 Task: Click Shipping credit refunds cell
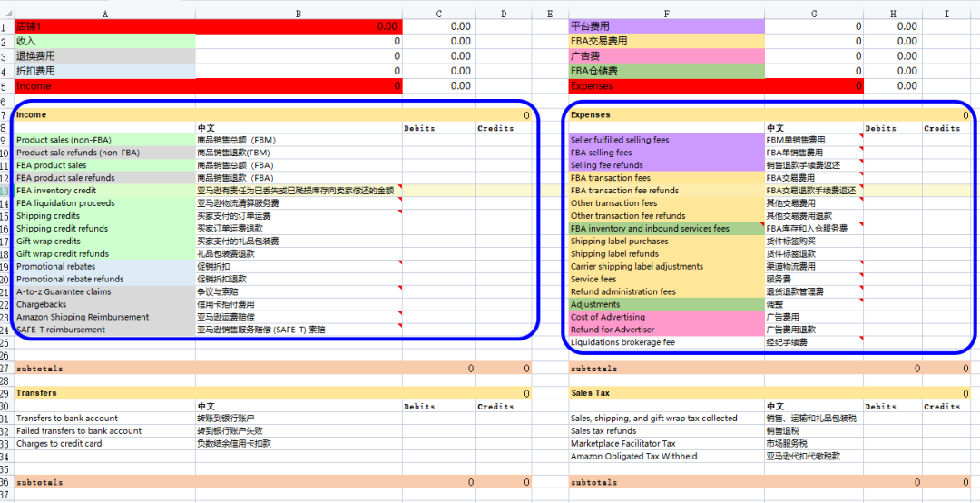click(x=105, y=229)
